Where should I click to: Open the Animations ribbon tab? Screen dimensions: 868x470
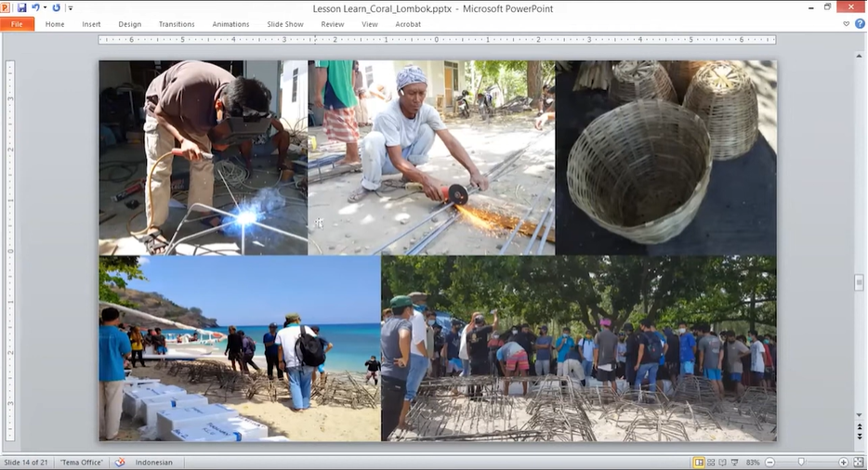pyautogui.click(x=230, y=24)
